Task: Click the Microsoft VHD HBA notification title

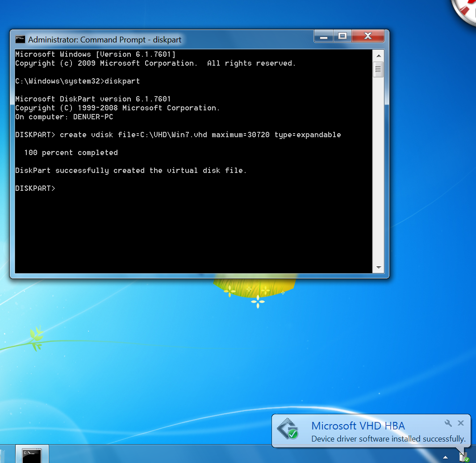Action: 358,425
